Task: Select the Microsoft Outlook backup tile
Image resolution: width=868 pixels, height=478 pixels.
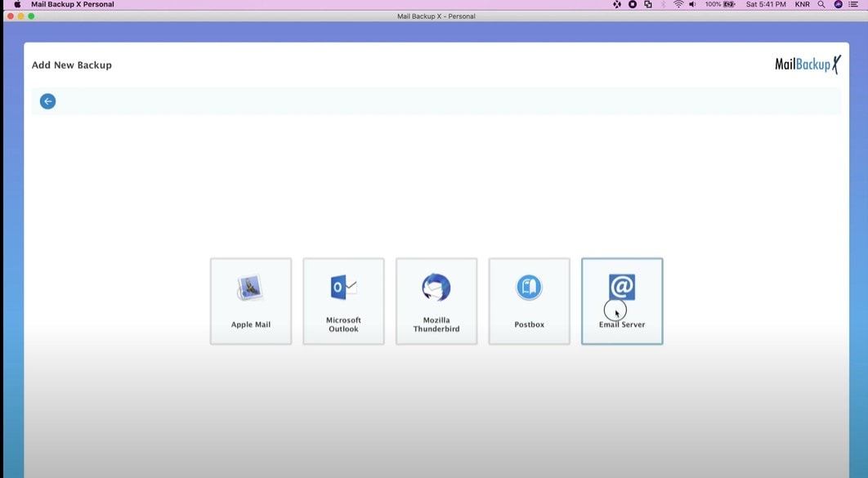Action: click(343, 302)
